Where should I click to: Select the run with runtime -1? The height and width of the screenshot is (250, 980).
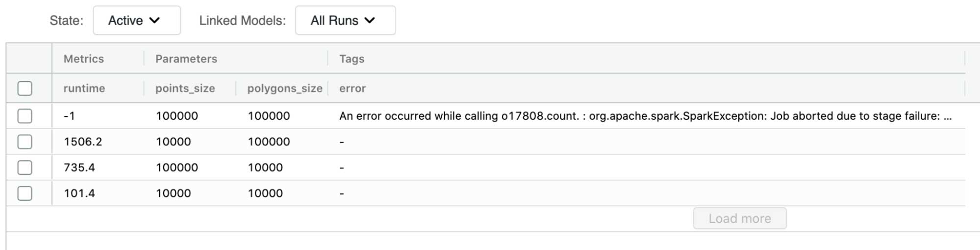pos(25,116)
